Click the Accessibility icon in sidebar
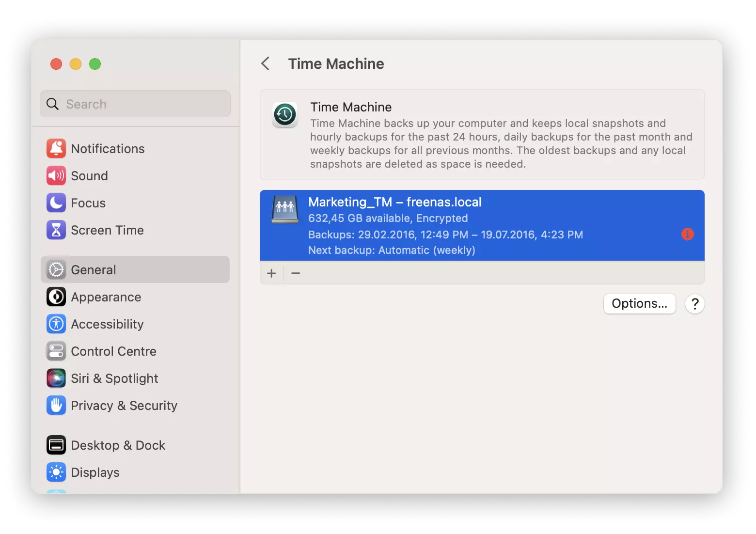 [x=56, y=324]
